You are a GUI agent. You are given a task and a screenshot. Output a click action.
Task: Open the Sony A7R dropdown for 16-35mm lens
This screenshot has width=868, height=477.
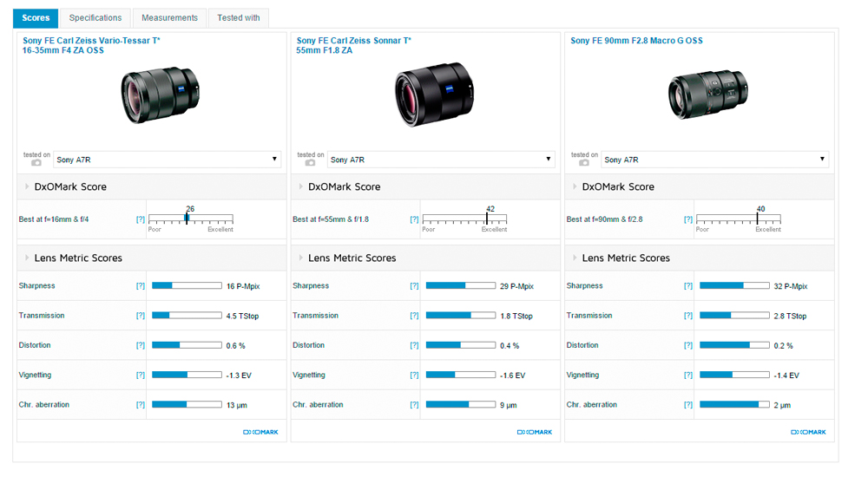tap(167, 160)
